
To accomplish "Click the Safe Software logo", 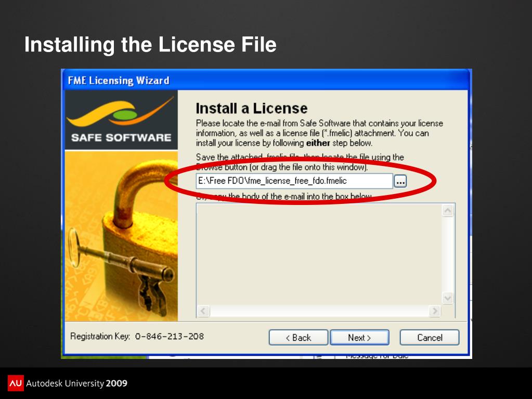I will 121,120.
